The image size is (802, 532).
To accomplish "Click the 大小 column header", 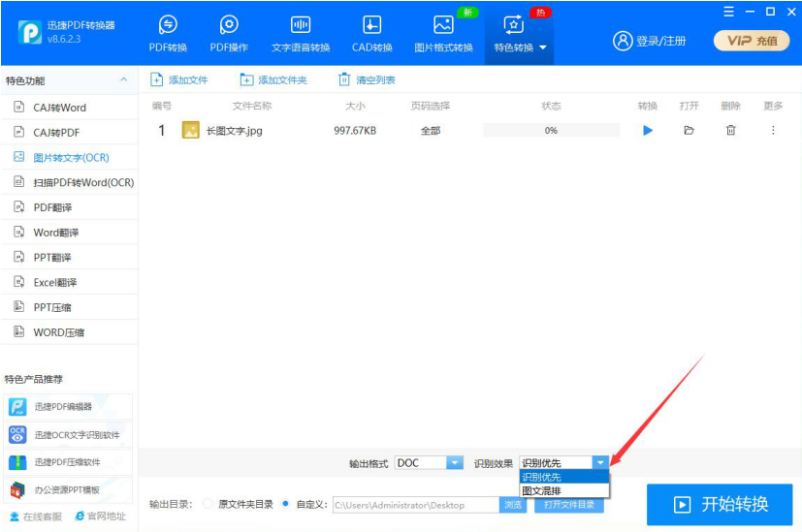I will tap(355, 106).
